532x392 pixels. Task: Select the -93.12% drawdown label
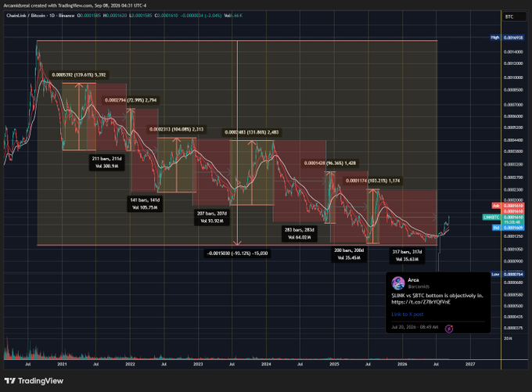tap(237, 254)
